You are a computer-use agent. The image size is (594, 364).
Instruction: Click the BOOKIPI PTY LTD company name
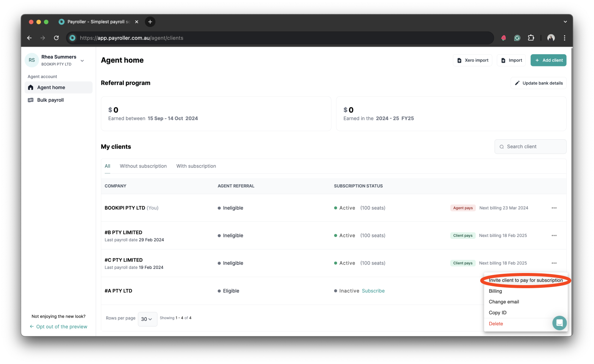[x=125, y=208]
